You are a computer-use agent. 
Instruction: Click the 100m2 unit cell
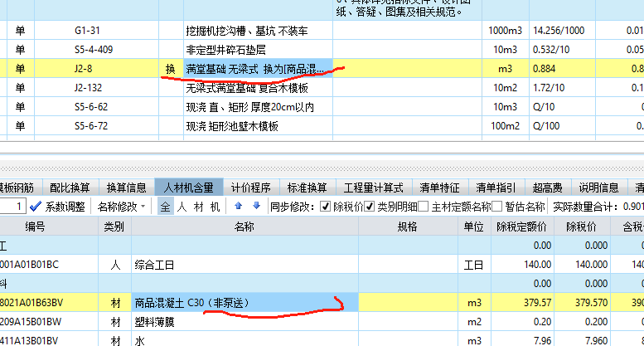pyautogui.click(x=506, y=126)
